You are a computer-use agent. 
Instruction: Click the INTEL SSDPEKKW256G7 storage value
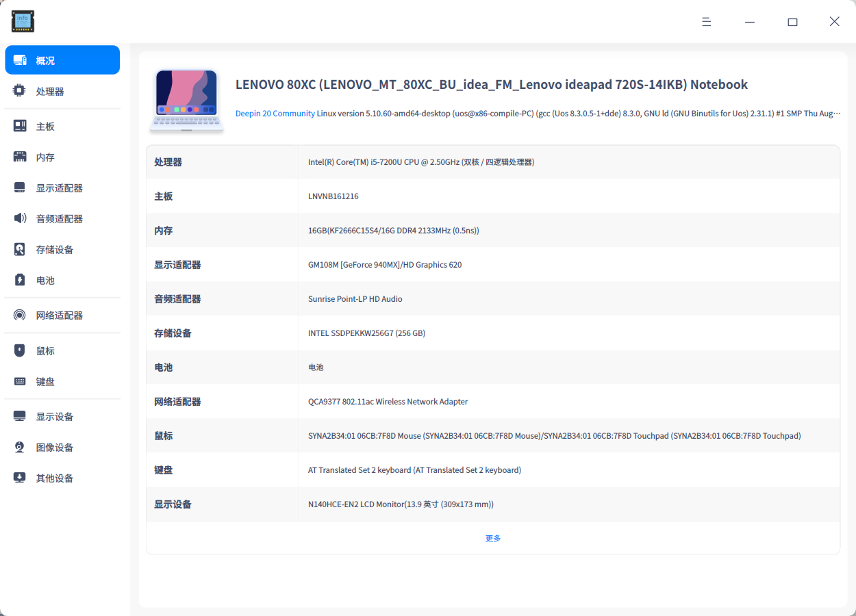pos(367,333)
